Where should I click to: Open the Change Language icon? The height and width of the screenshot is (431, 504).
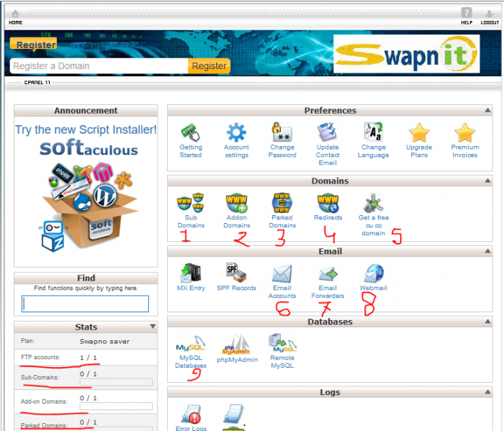373,132
